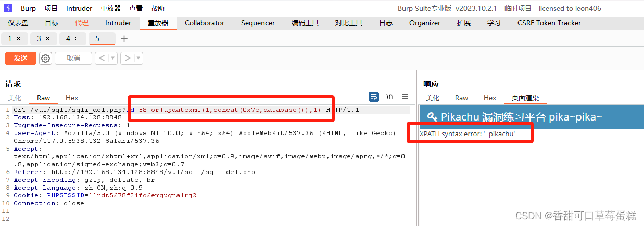Switch to the Collaborator tab
Viewport: 644px width, 226px height.
pos(205,23)
